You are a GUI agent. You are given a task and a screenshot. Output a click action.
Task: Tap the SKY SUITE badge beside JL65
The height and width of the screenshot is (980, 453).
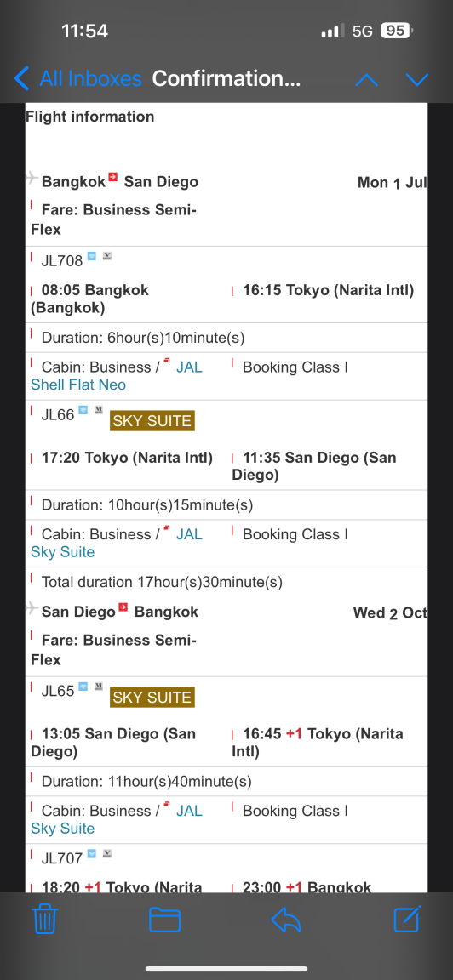point(152,697)
